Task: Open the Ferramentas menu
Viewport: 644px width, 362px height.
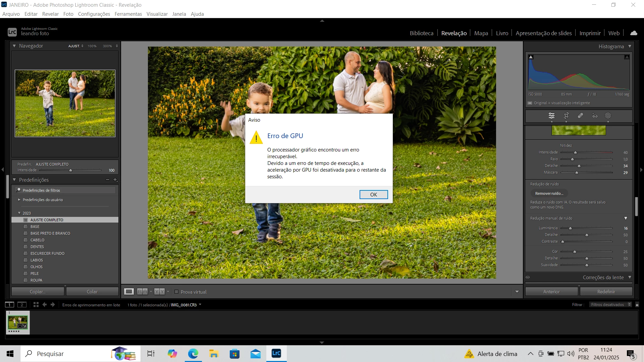Action: 128,14
